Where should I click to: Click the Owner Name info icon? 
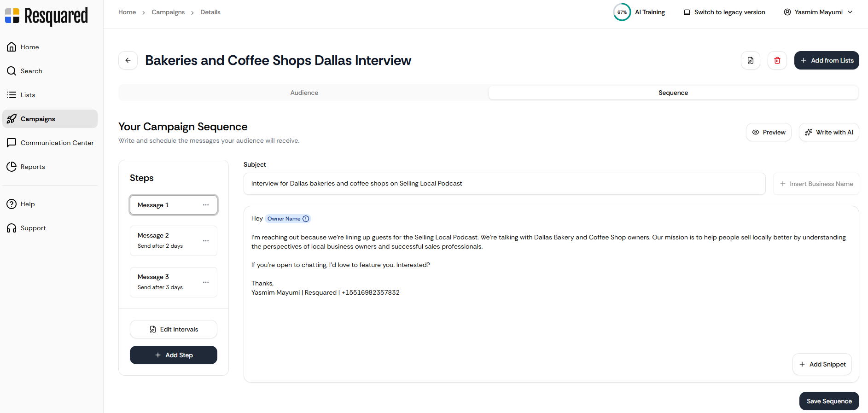coord(306,219)
